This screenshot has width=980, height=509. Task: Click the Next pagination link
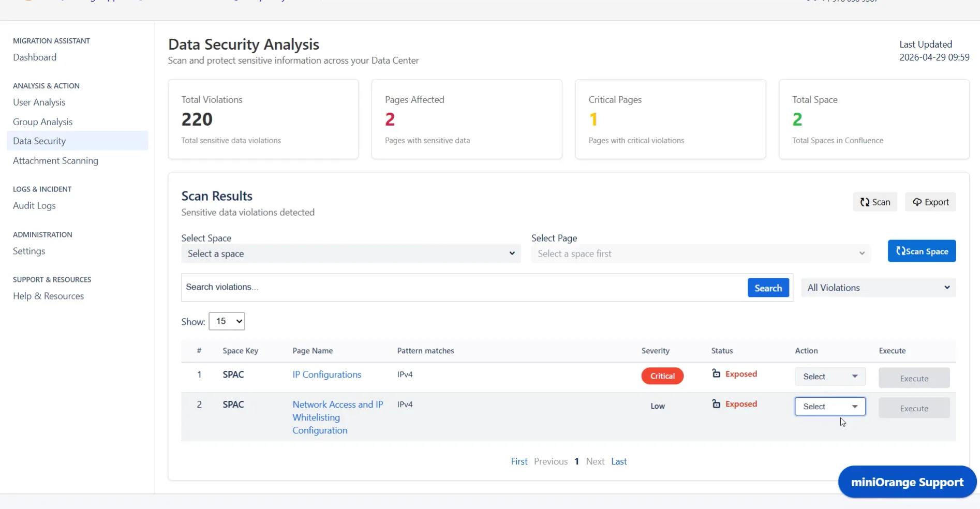595,461
